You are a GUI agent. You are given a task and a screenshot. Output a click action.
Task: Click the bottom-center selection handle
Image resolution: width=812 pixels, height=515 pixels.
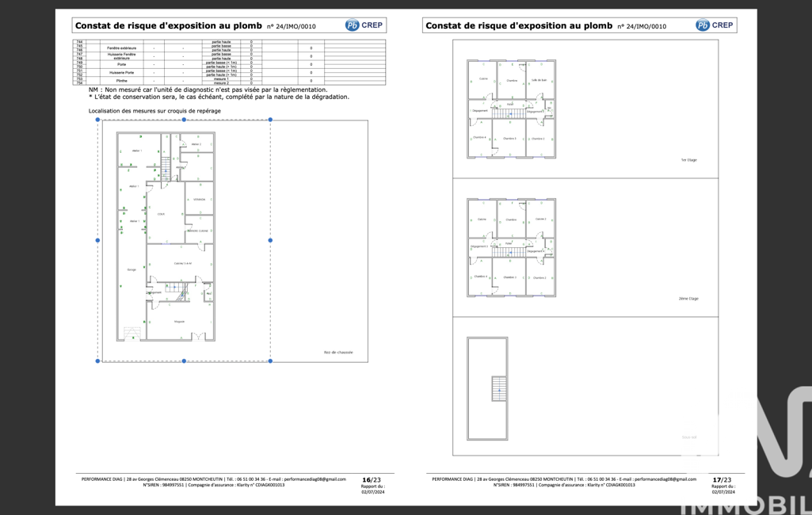(184, 361)
